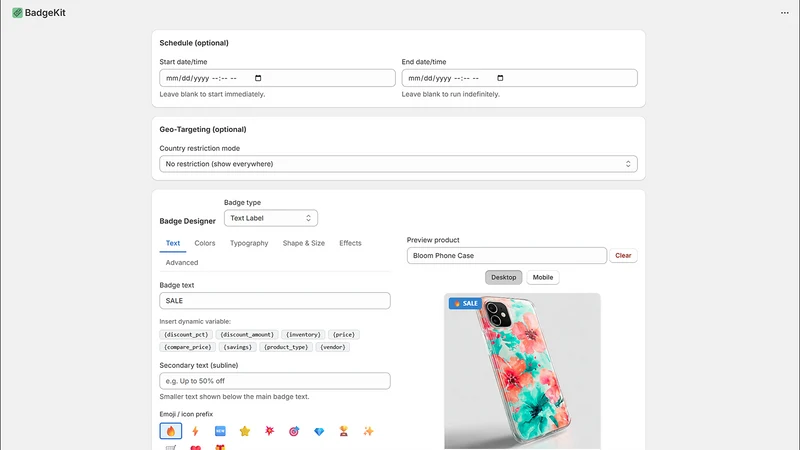Focus the Start date/time field
The height and width of the screenshot is (450, 800).
[x=277, y=78]
